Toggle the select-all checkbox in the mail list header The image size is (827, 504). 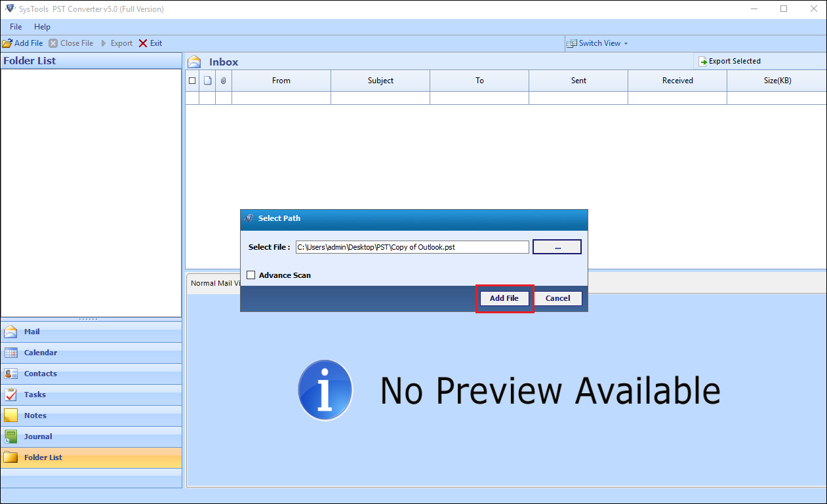point(192,81)
